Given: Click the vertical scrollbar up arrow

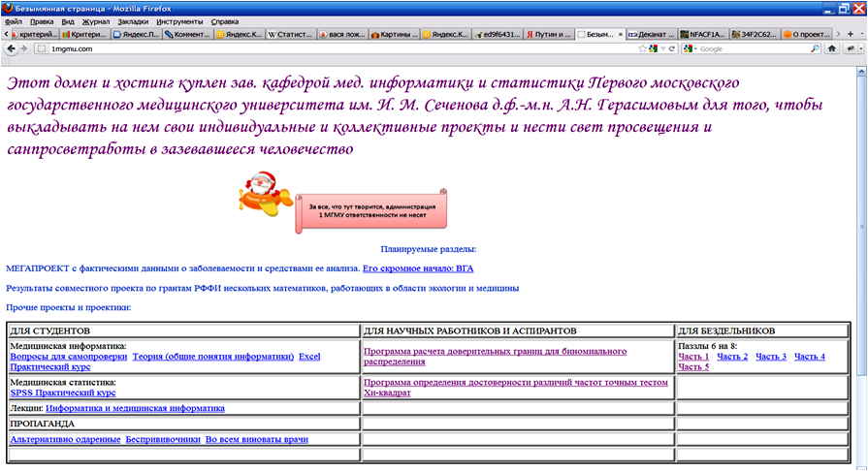Looking at the screenshot, I should (x=861, y=72).
